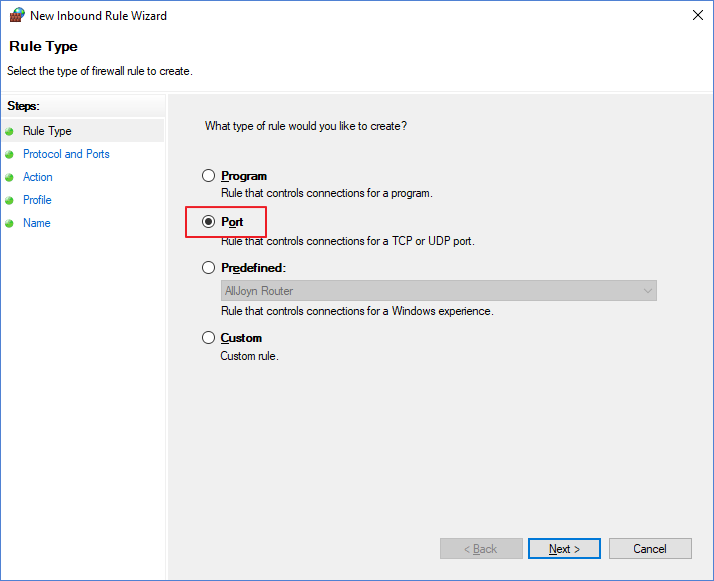Click green bullet beside Protocol and Ports

click(9, 154)
